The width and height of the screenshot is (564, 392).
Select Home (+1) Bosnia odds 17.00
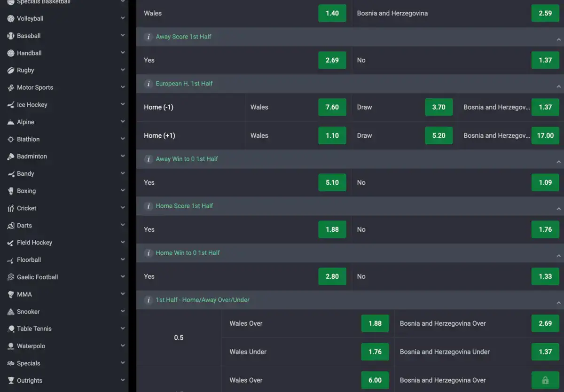click(x=545, y=135)
